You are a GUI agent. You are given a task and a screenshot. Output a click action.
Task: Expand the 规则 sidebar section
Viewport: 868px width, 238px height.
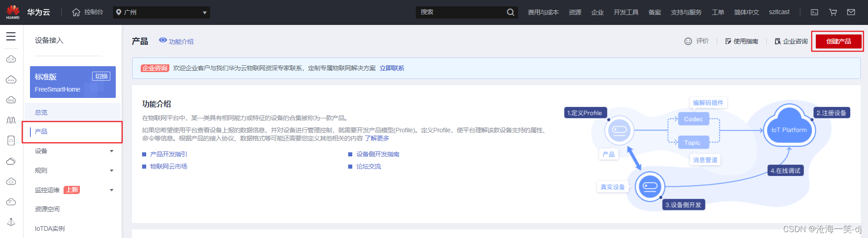74,170
